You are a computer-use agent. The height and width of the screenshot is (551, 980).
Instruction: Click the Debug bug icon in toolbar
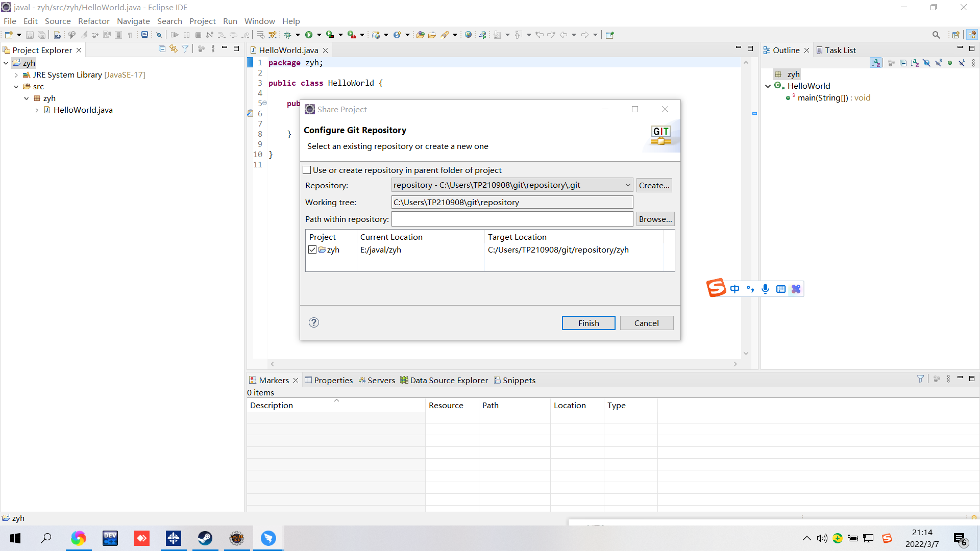coord(287,35)
